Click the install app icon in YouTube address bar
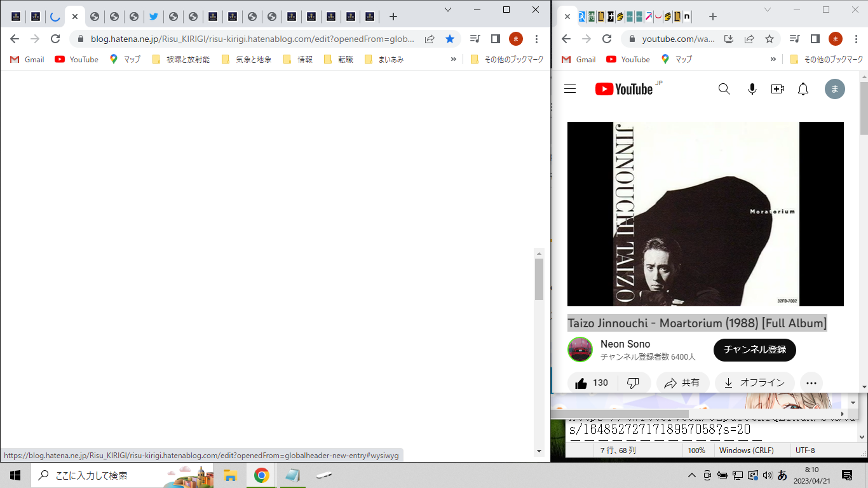868x488 pixels. click(729, 39)
